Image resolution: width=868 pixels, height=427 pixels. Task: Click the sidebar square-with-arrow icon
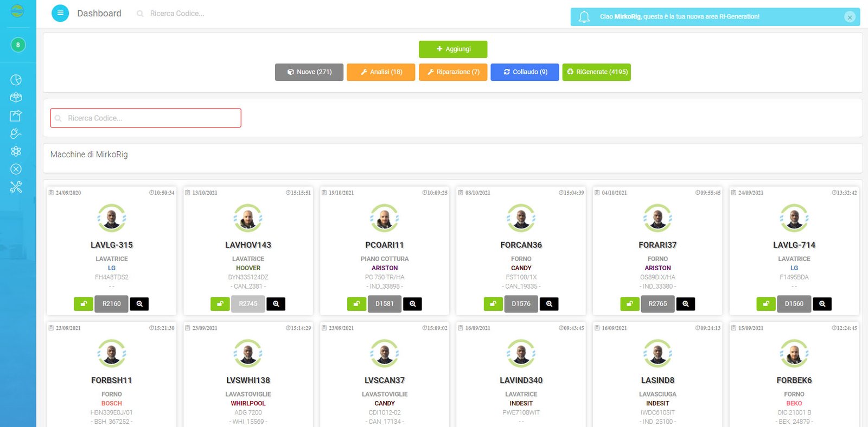[x=16, y=116]
